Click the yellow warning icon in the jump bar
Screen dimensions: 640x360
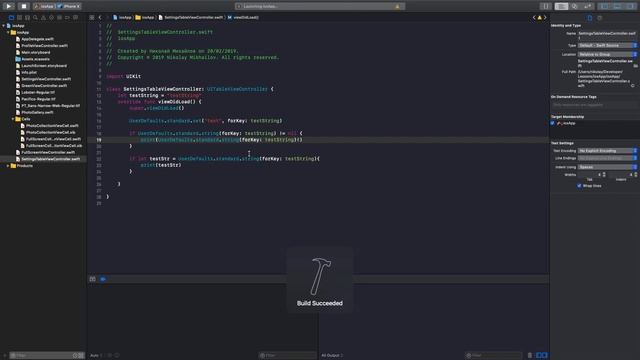tap(540, 18)
